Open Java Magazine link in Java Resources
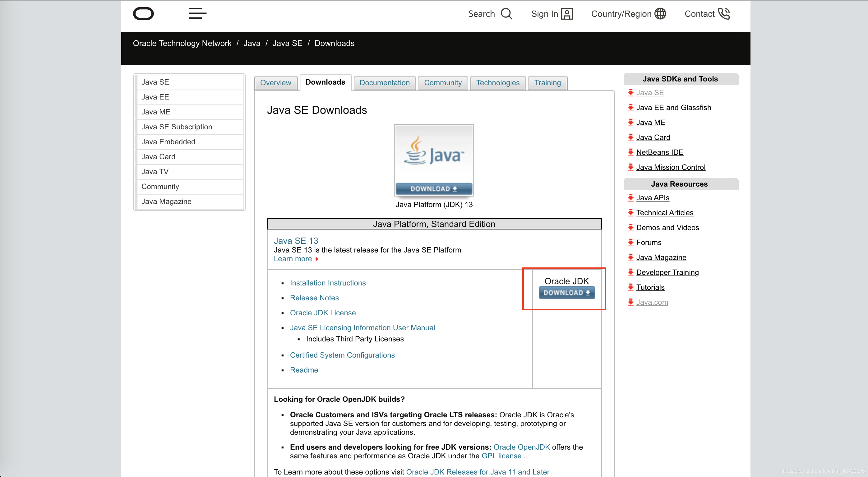 click(661, 257)
